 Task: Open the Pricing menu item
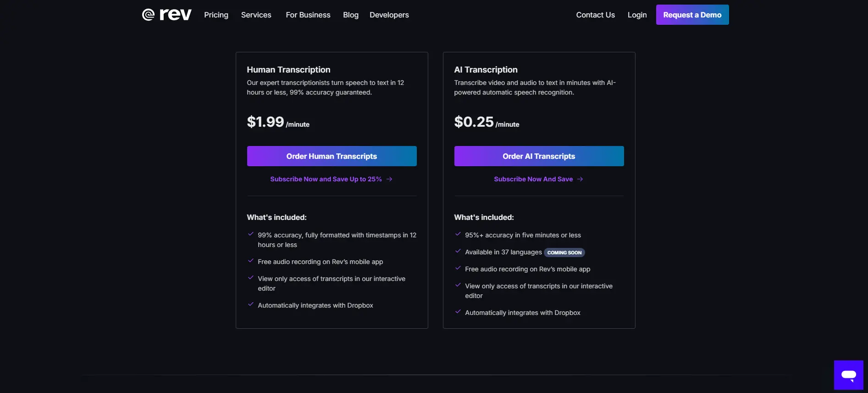pyautogui.click(x=216, y=15)
